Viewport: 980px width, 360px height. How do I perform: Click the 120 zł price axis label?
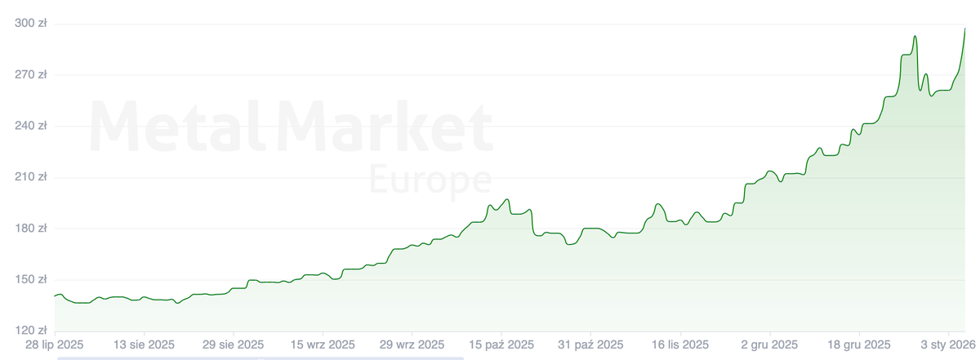pyautogui.click(x=31, y=331)
